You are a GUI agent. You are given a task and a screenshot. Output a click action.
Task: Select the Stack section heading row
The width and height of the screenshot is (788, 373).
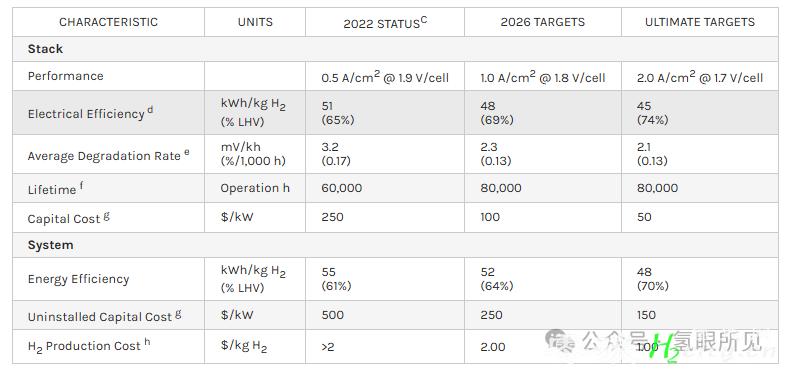point(396,49)
